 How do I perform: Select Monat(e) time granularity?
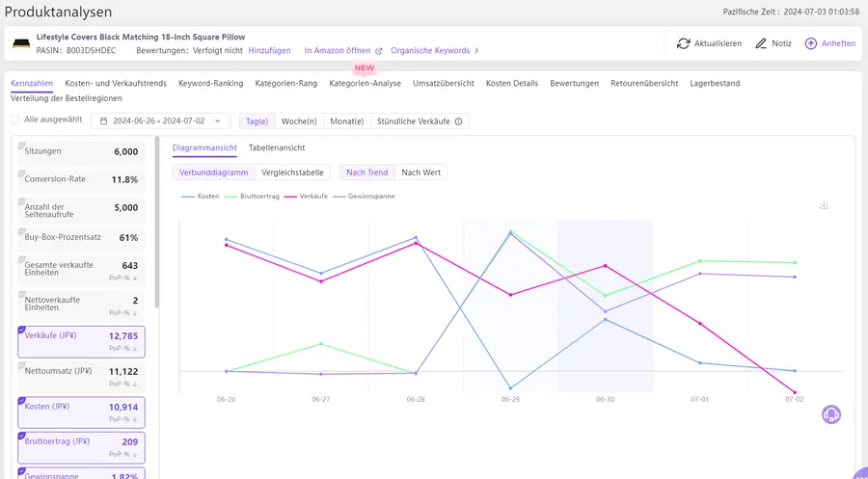[x=347, y=121]
